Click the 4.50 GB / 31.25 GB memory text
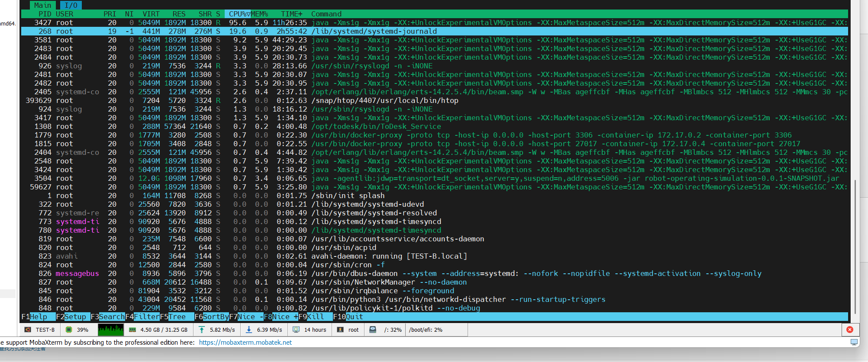This screenshot has height=362, width=868. click(164, 330)
